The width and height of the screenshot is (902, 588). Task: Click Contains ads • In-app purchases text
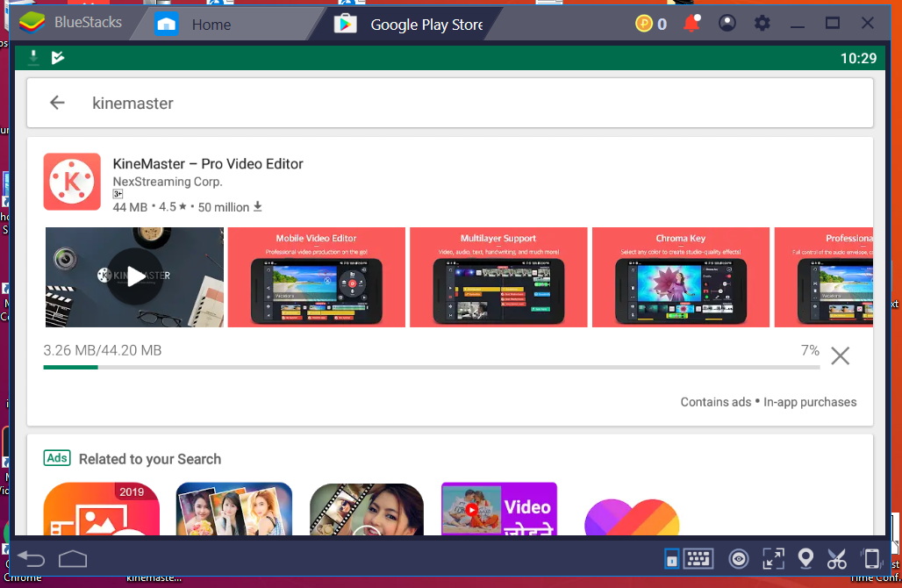(769, 402)
